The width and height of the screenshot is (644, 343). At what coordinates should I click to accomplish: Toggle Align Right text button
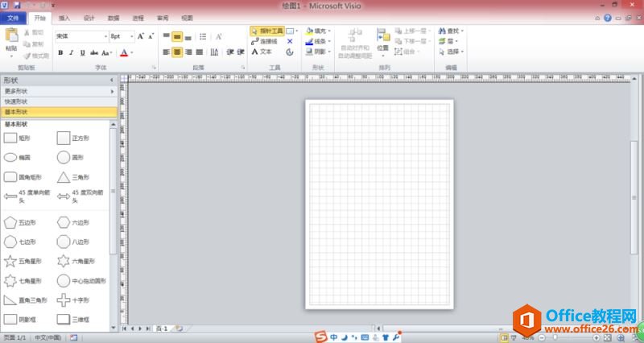tap(188, 52)
